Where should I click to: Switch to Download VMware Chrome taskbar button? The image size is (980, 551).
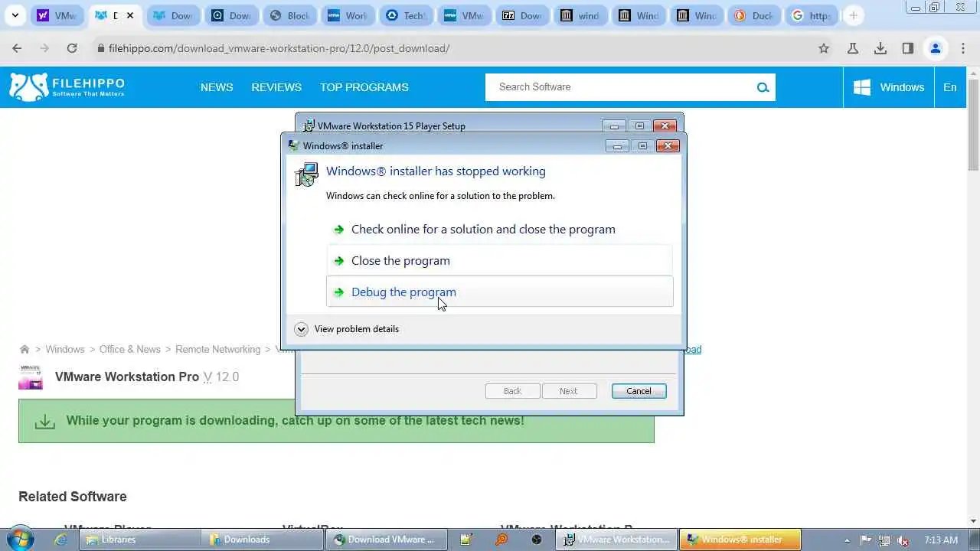tap(388, 540)
